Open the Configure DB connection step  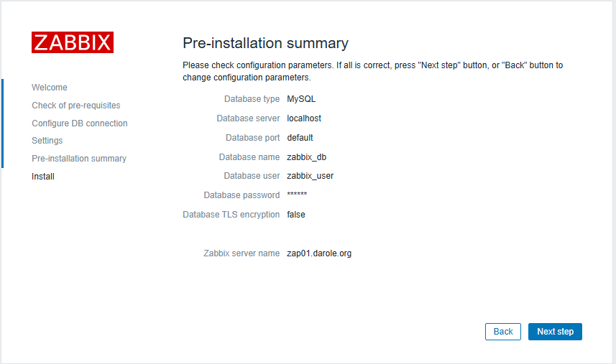point(80,123)
